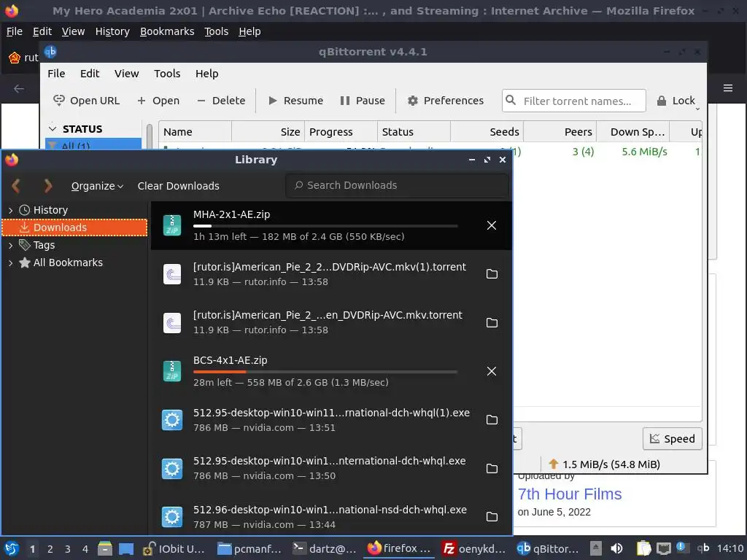Click the Delete button in qBittorrent
The width and height of the screenshot is (747, 560).
click(x=221, y=101)
